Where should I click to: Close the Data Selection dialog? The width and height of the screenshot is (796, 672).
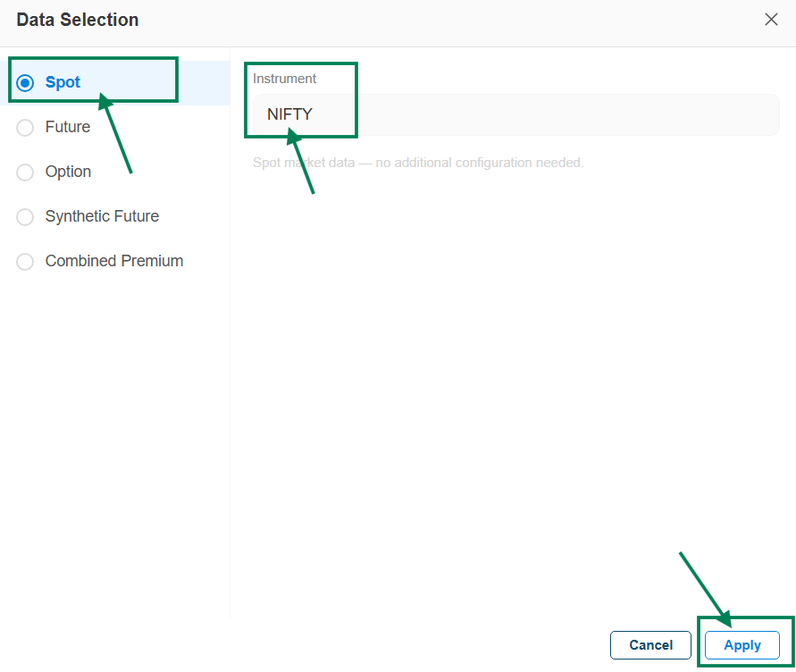click(x=771, y=20)
